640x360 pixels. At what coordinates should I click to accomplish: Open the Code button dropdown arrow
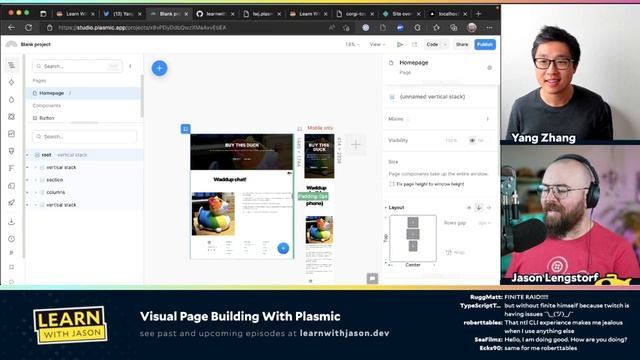pos(445,44)
